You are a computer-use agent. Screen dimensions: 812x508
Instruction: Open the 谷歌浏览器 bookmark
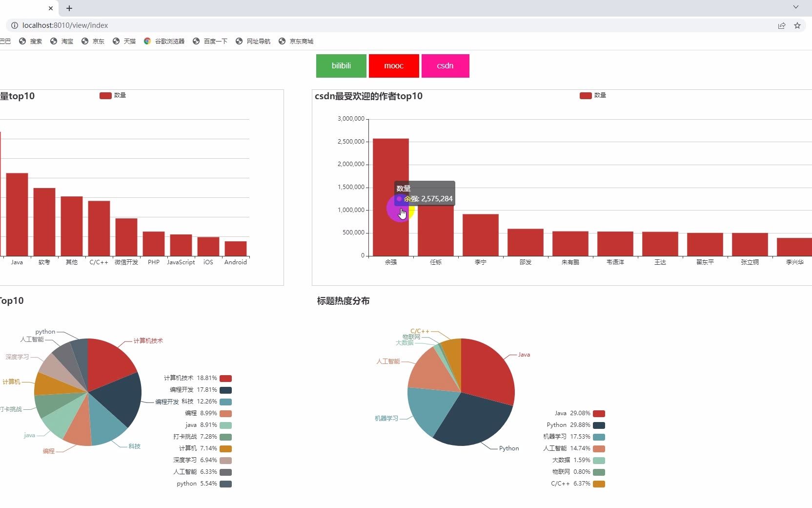(164, 41)
